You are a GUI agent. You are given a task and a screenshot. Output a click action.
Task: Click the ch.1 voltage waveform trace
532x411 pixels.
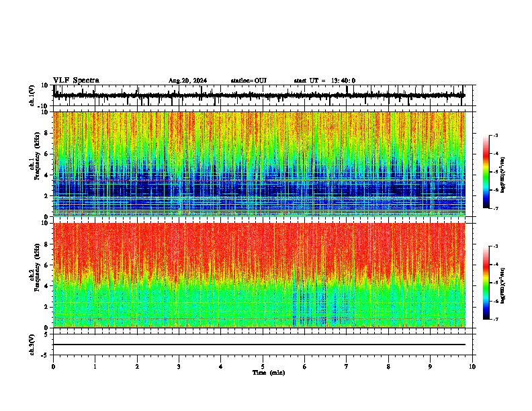[259, 95]
